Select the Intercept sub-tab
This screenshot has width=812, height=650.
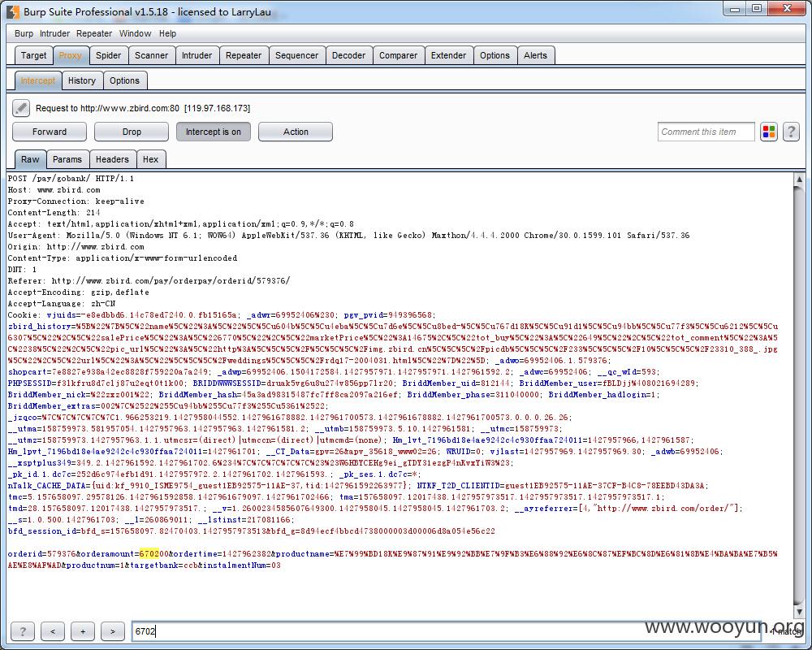(x=38, y=81)
